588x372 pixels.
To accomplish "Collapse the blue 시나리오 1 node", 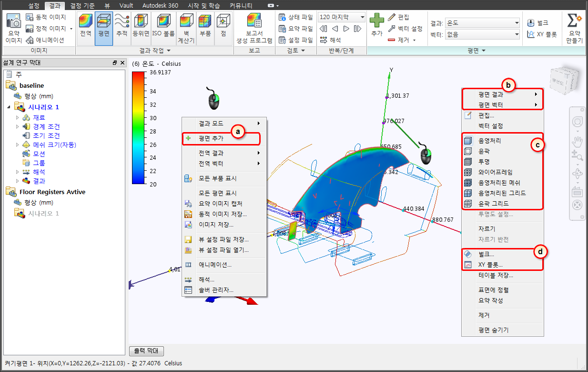I will pyautogui.click(x=9, y=107).
